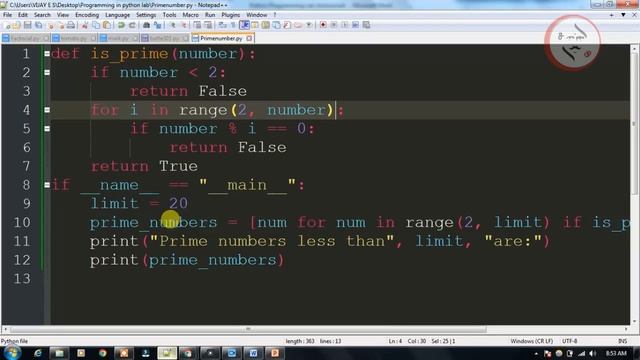This screenshot has width=640, height=360.
Task: Open the Settings menu
Action: [146, 15]
